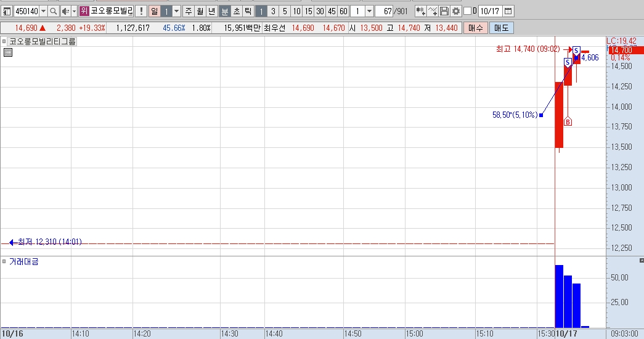
Task: Click the custom interval field showing 1
Action: 357,11
